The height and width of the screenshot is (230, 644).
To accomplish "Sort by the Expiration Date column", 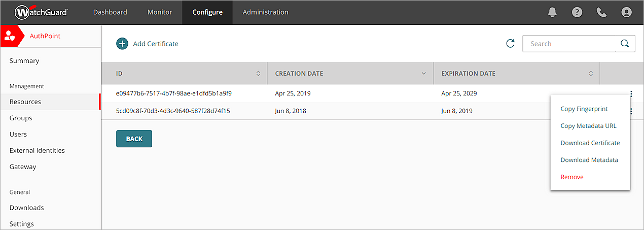I will tap(590, 74).
